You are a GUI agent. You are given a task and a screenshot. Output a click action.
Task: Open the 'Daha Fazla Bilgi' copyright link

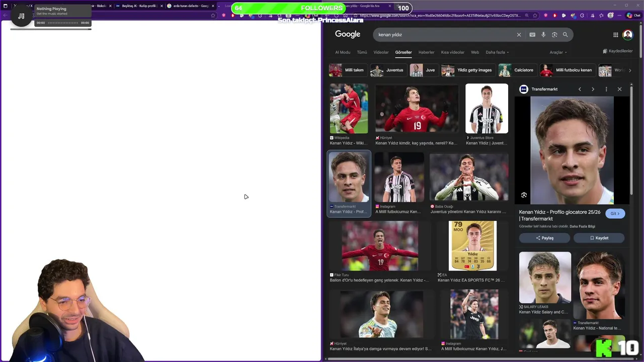tap(582, 226)
